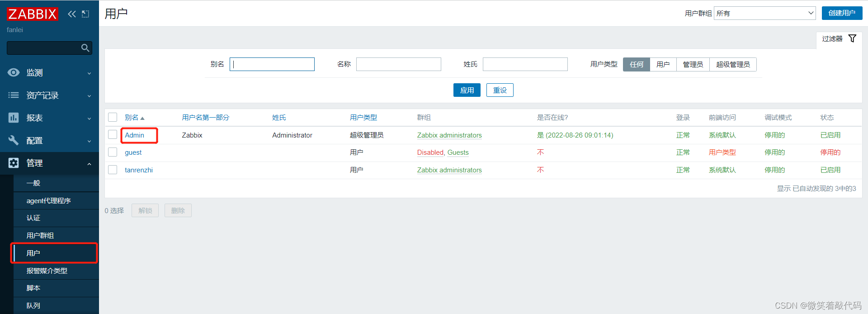Open the 脚本 submenu item
This screenshot has width=868, height=314.
(56, 288)
